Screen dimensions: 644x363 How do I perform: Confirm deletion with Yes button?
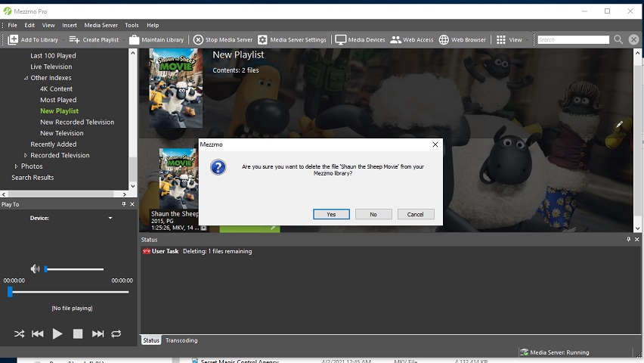coord(331,214)
